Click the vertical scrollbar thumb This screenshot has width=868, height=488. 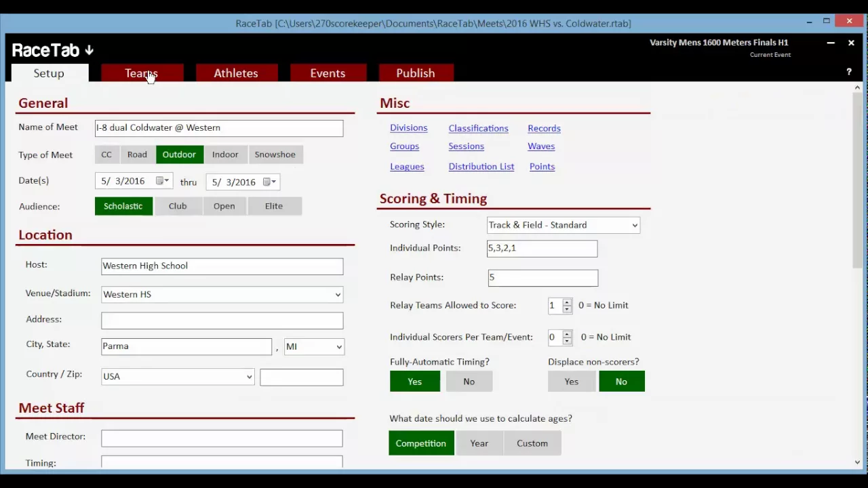[858, 180]
